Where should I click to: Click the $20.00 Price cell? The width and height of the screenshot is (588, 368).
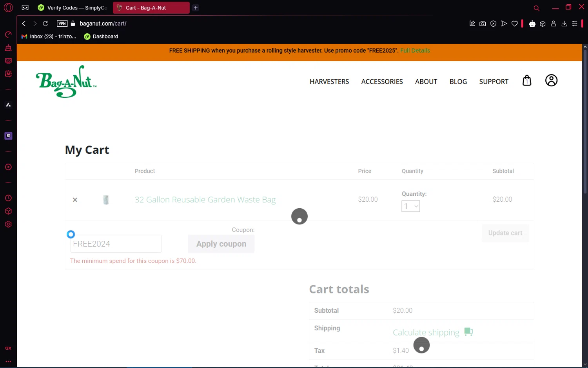point(368,199)
